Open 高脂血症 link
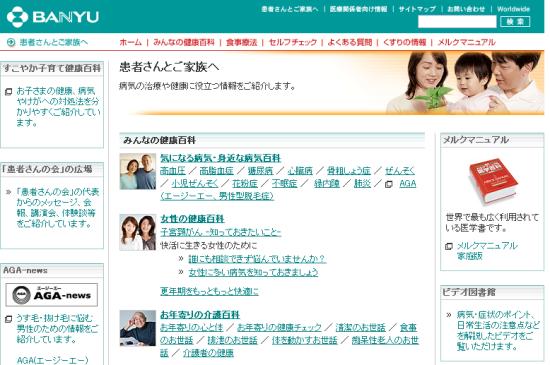Viewport: 550px width, 365px height. pyautogui.click(x=216, y=171)
